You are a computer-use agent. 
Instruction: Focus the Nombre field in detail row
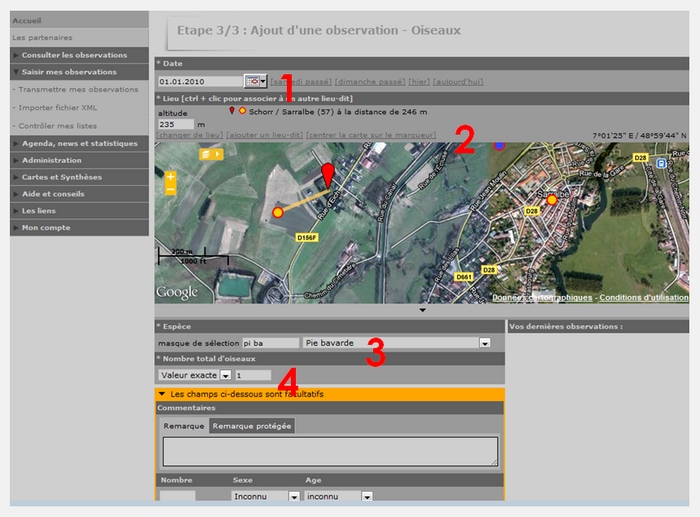pos(177,496)
